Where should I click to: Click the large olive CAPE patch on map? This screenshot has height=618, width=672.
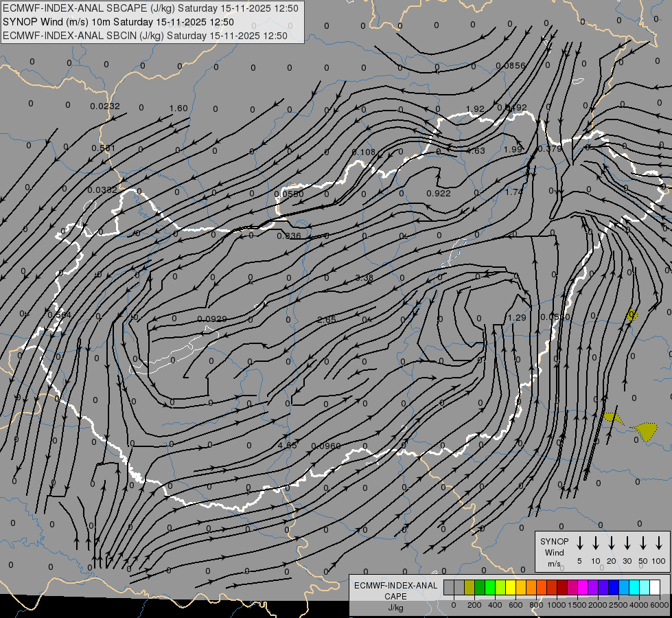(645, 431)
